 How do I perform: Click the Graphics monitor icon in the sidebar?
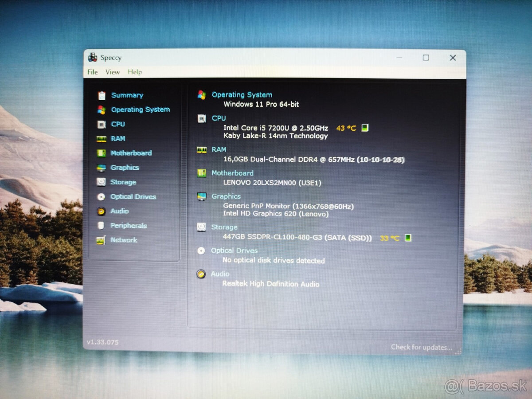click(102, 168)
